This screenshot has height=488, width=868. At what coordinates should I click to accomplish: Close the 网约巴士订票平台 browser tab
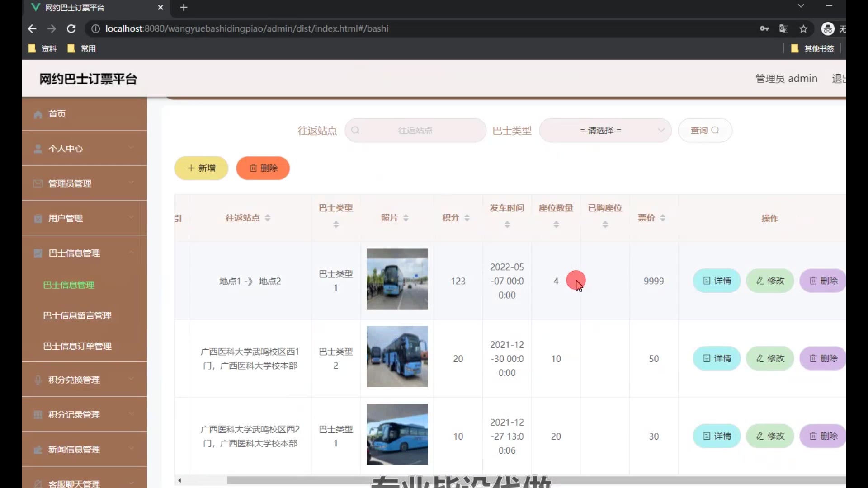coord(160,7)
